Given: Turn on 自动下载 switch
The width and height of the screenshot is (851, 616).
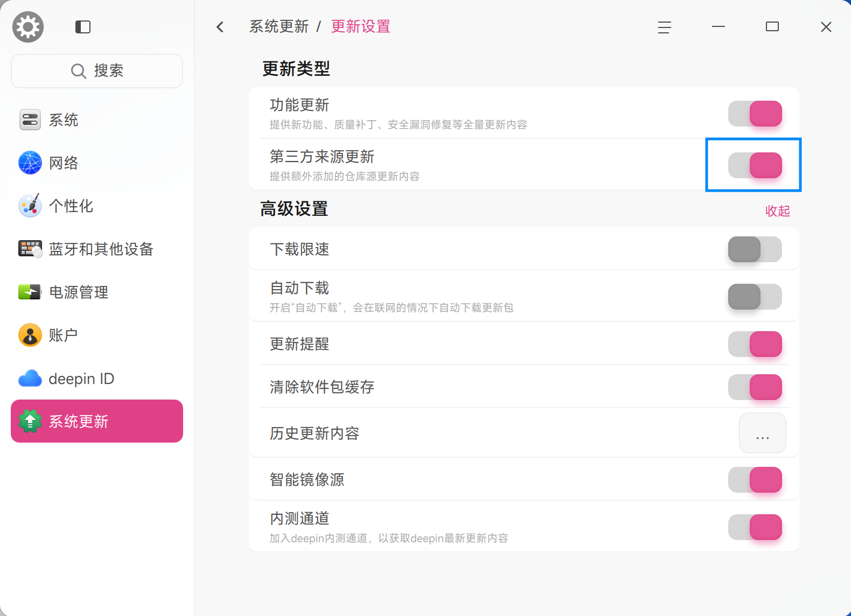Looking at the screenshot, I should pyautogui.click(x=755, y=297).
